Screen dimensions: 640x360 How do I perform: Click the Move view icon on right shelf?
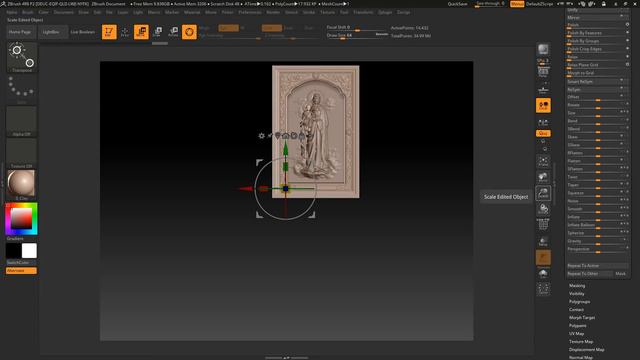click(543, 177)
